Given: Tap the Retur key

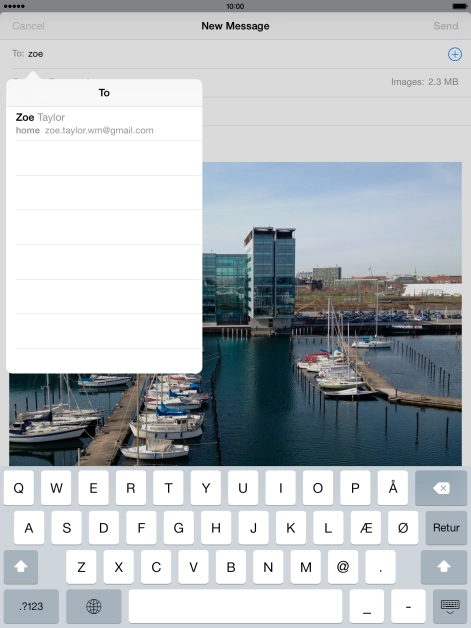Looking at the screenshot, I should tap(446, 527).
